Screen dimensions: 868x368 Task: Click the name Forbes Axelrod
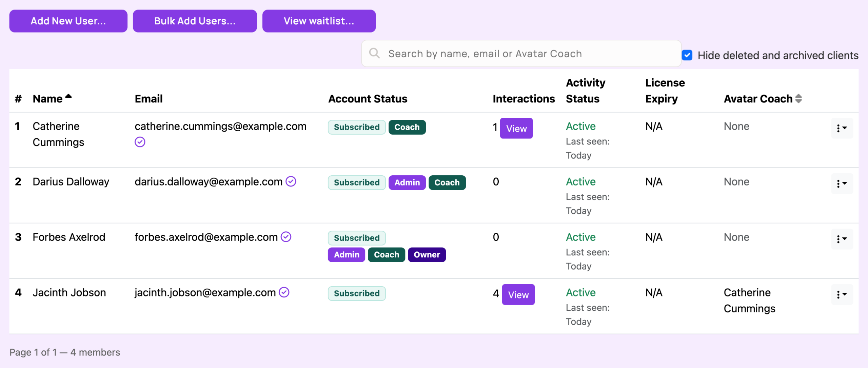pos(69,237)
